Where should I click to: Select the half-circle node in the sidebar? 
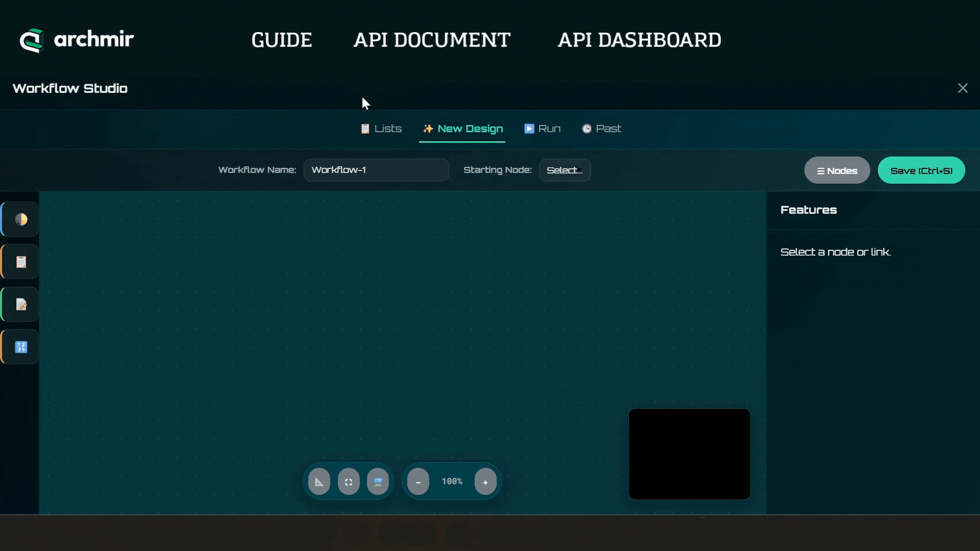click(x=20, y=219)
